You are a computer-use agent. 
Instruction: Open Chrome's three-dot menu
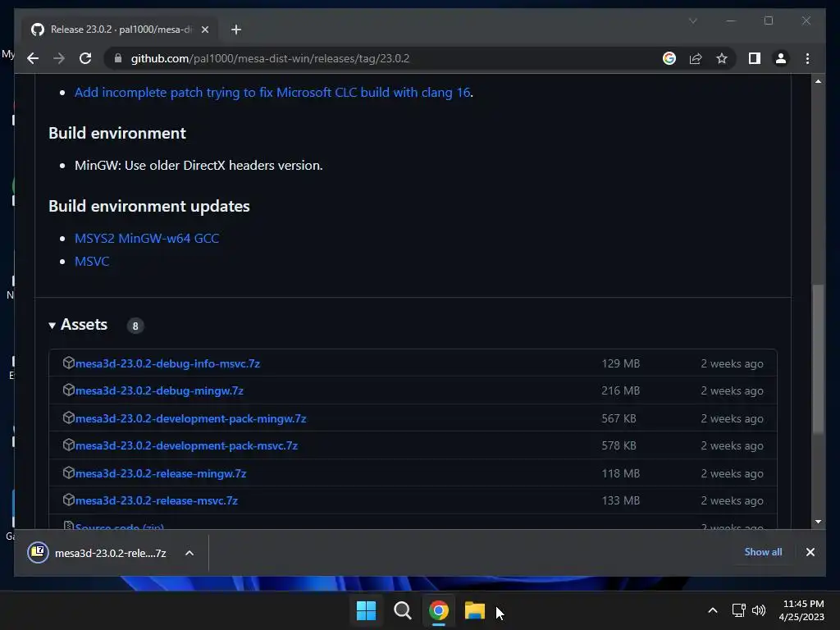[807, 58]
